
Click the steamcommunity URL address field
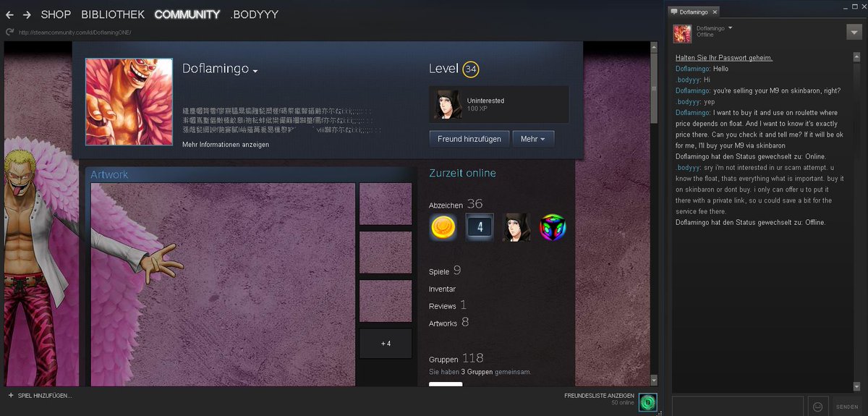(x=75, y=32)
